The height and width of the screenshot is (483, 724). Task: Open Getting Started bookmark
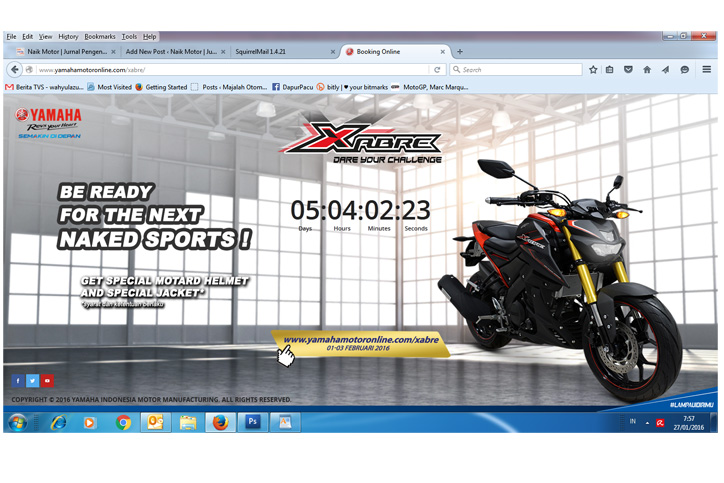coord(161,87)
